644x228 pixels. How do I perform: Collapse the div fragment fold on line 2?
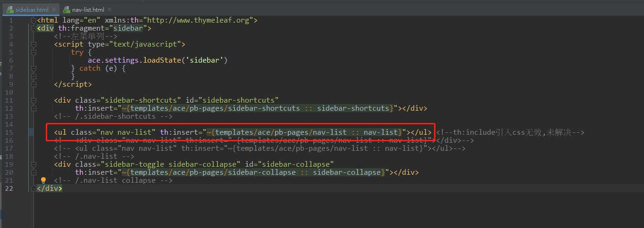click(x=33, y=28)
